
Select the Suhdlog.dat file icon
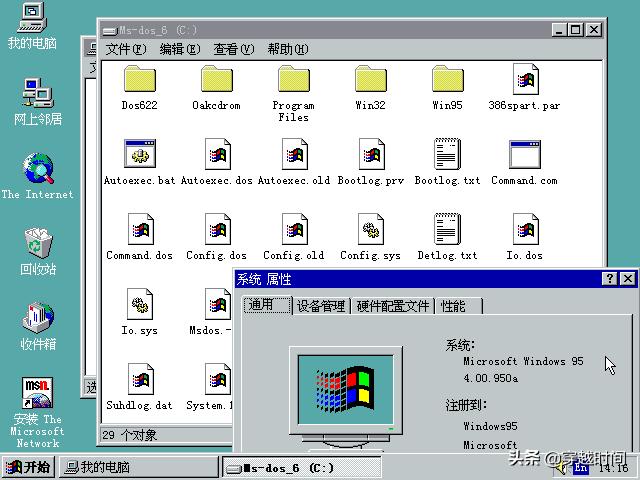[141, 379]
